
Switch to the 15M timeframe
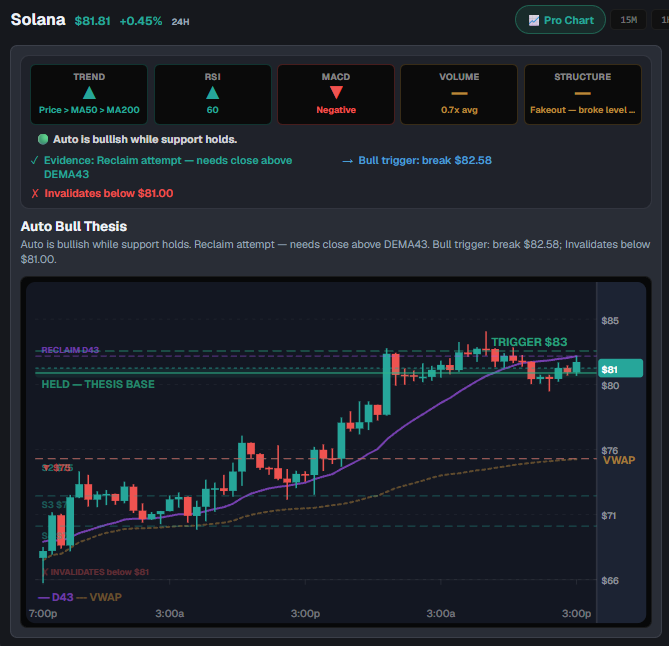point(628,20)
